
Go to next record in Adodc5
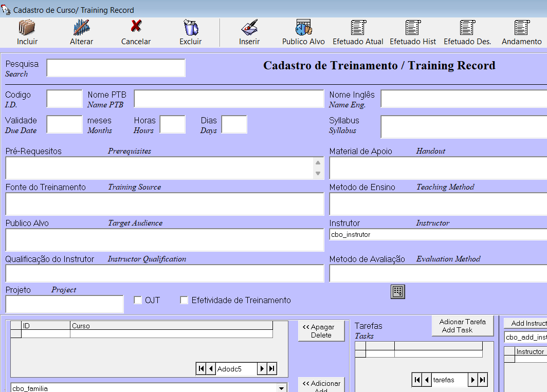[262, 368]
